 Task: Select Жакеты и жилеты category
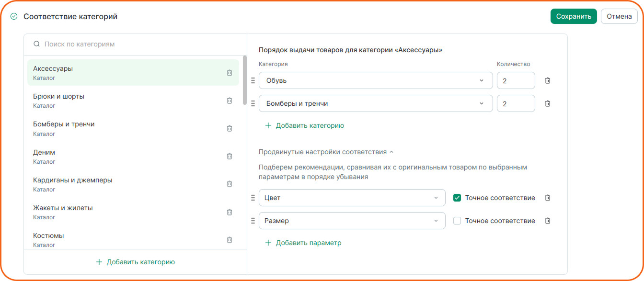tap(133, 212)
